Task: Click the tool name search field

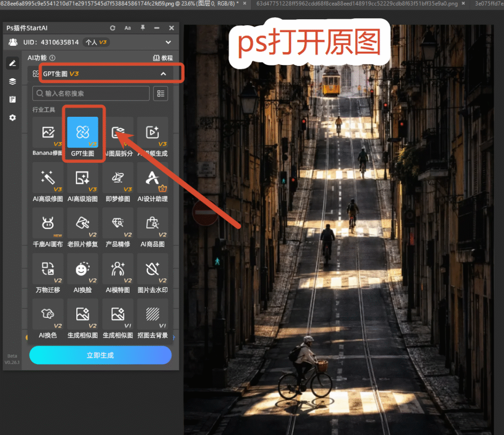Action: 91,94
